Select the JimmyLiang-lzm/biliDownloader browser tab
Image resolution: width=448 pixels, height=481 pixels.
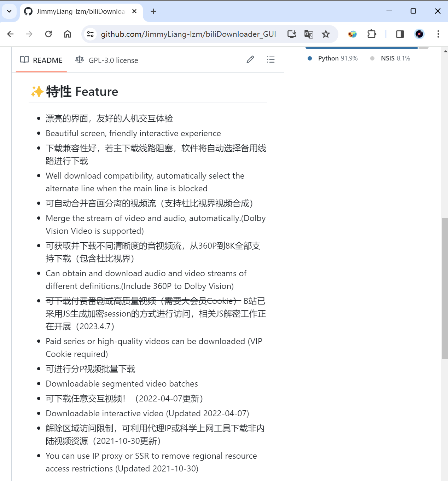pos(81,11)
